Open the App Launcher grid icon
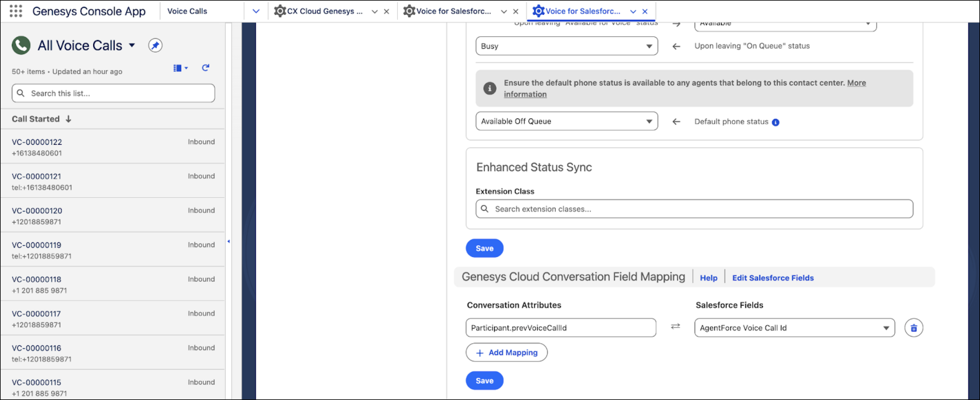980x400 pixels. pyautogui.click(x=16, y=11)
